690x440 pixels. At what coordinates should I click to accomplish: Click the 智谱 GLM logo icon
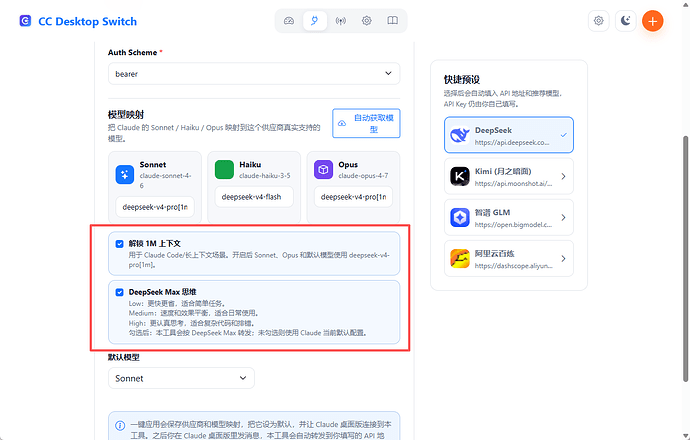coord(460,217)
